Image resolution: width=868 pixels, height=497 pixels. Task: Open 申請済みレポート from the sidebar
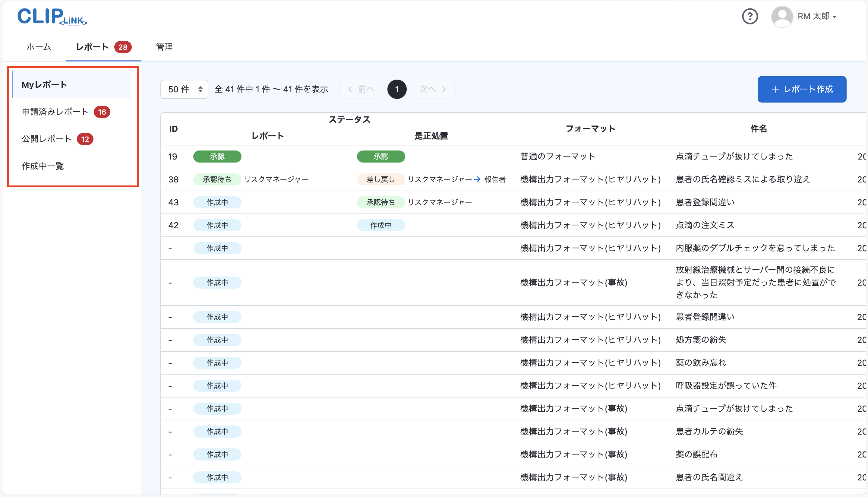pyautogui.click(x=55, y=111)
